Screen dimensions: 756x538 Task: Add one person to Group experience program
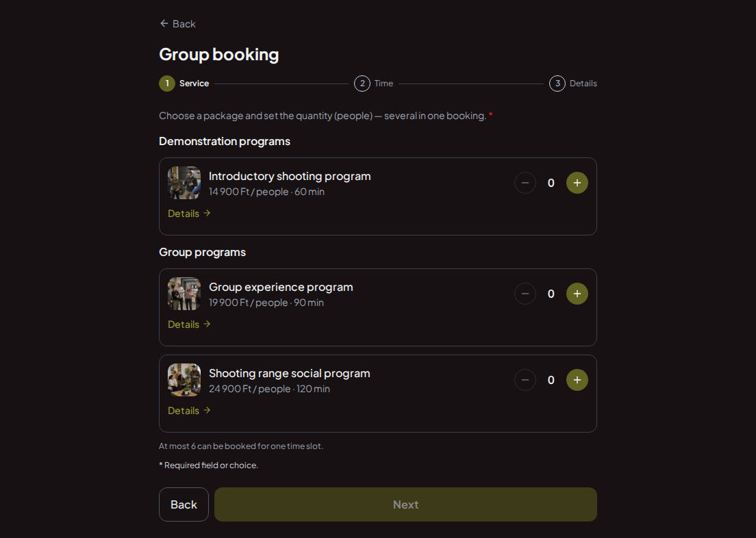click(x=577, y=294)
